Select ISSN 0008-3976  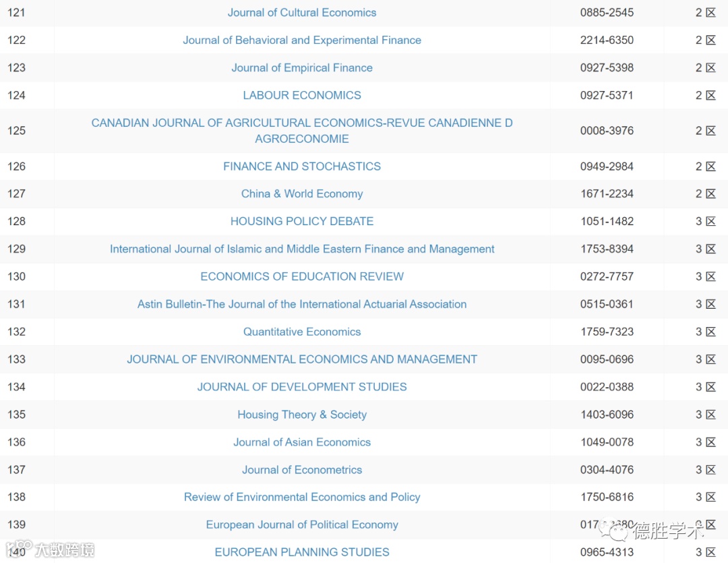tap(607, 131)
